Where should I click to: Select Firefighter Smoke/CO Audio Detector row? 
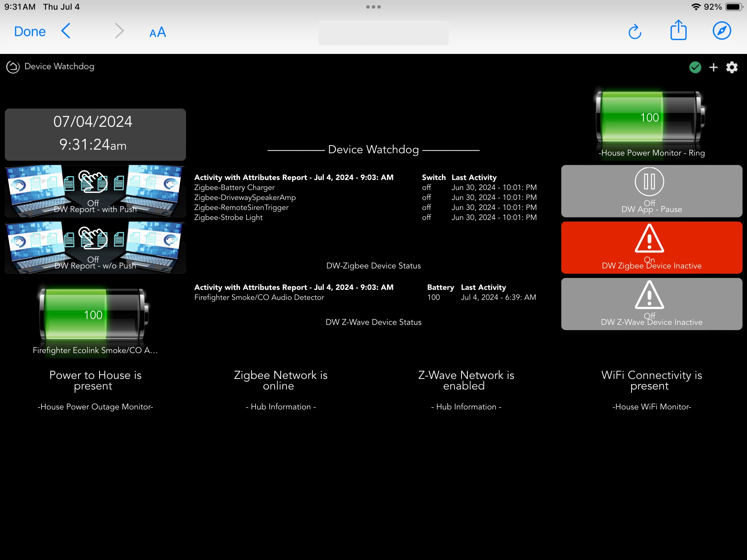coord(365,297)
